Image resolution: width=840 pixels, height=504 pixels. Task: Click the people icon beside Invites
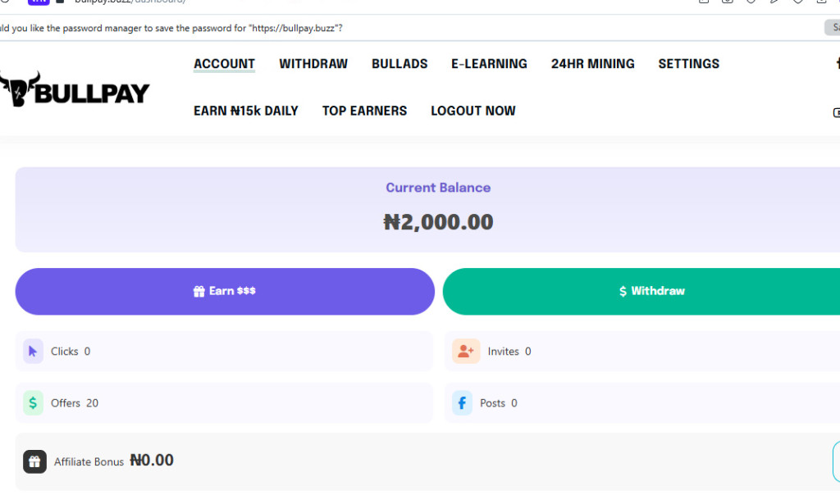point(466,350)
